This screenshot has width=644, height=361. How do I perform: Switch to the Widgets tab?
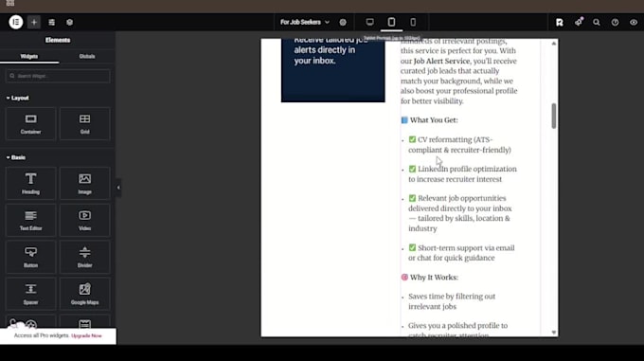pyautogui.click(x=29, y=56)
